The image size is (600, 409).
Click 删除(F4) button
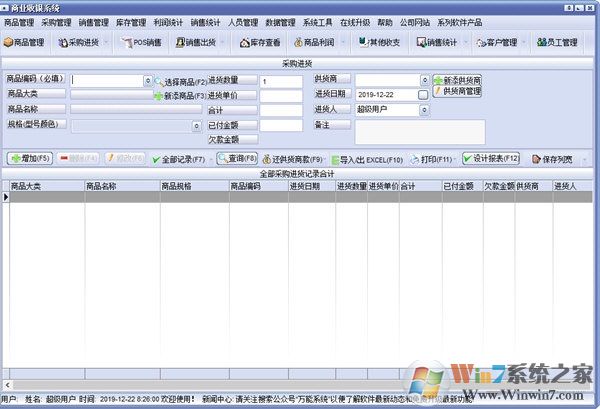(78, 158)
